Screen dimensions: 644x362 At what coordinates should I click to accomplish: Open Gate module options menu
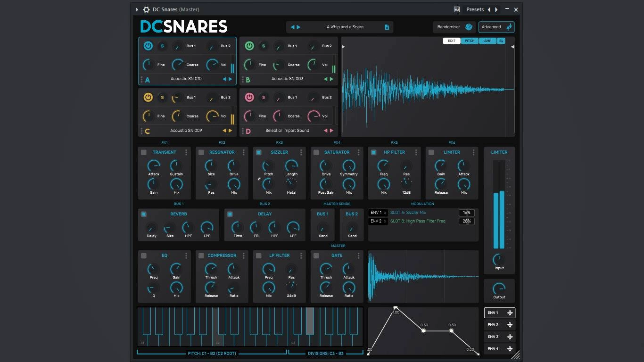[x=359, y=255]
